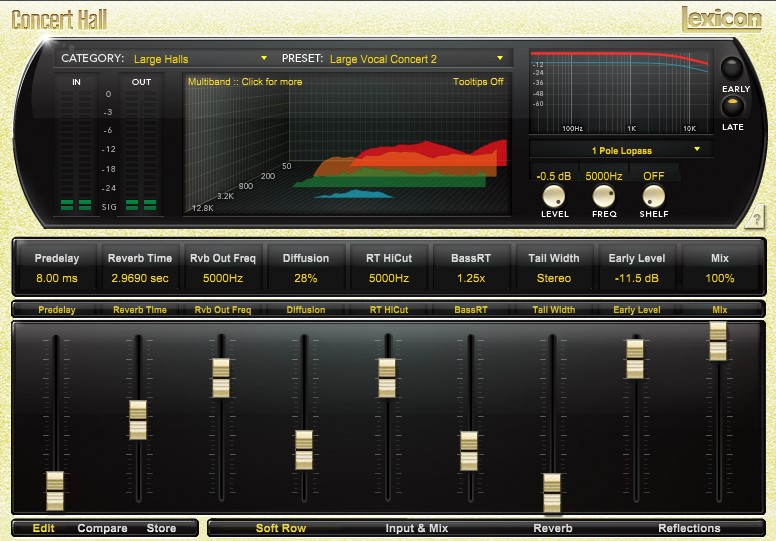Screen dimensions: 776x541
Task: Click the Lexicon logo
Action: point(722,19)
